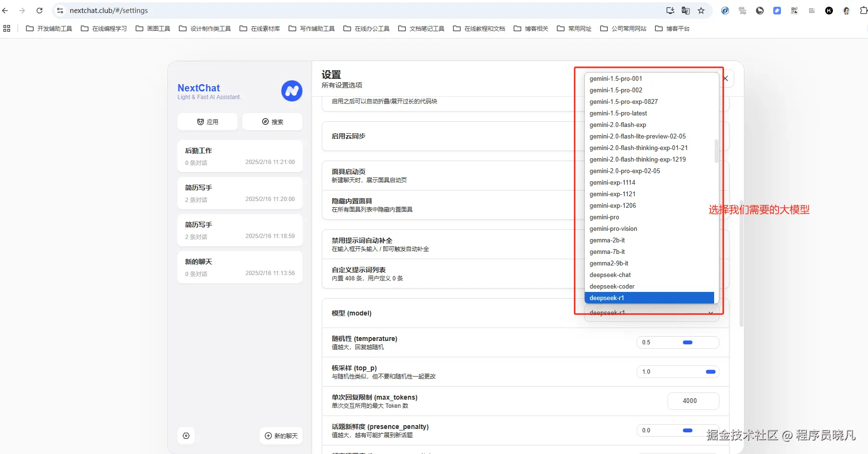Open the 简历写手 chat from 11:20:00
The image size is (868, 454).
click(240, 193)
